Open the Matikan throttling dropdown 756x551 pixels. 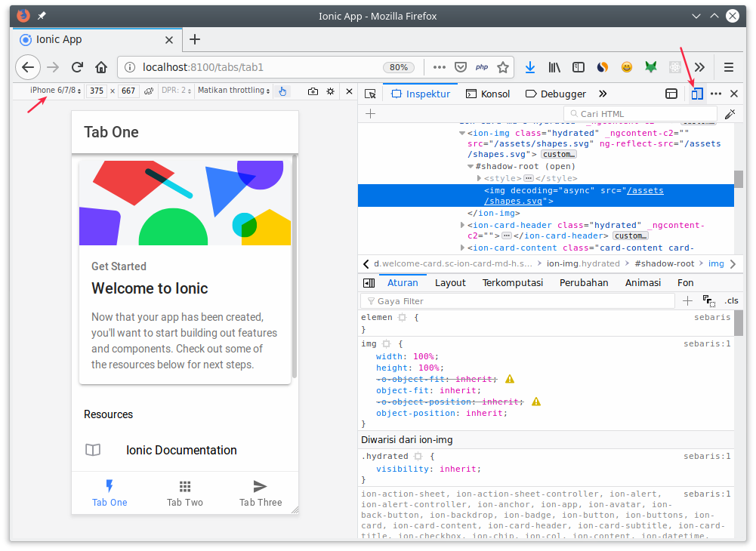click(x=234, y=91)
